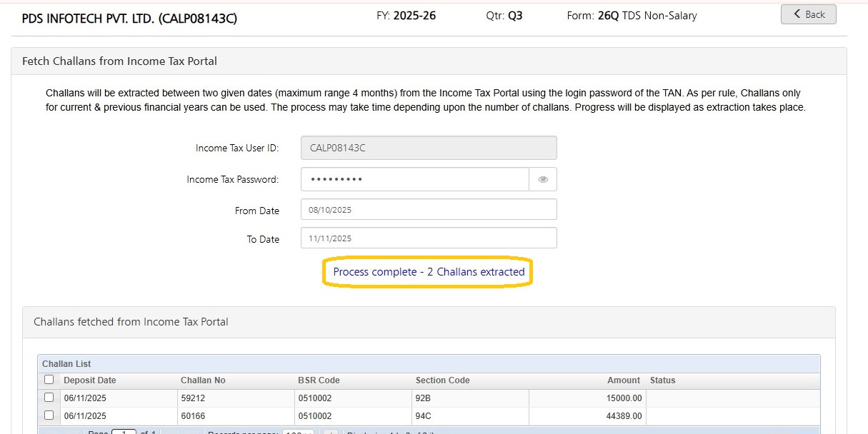Select the checkbox for challan 59212 row

[x=49, y=398]
